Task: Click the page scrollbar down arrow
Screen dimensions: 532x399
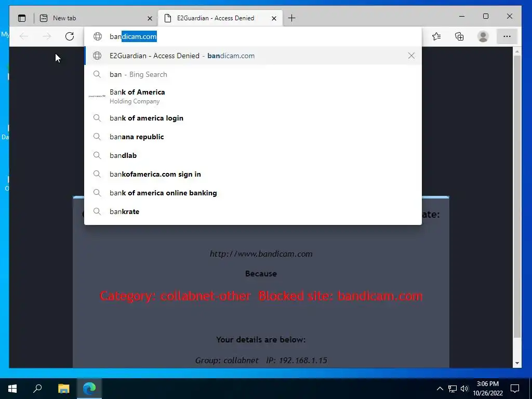Action: coord(517,363)
